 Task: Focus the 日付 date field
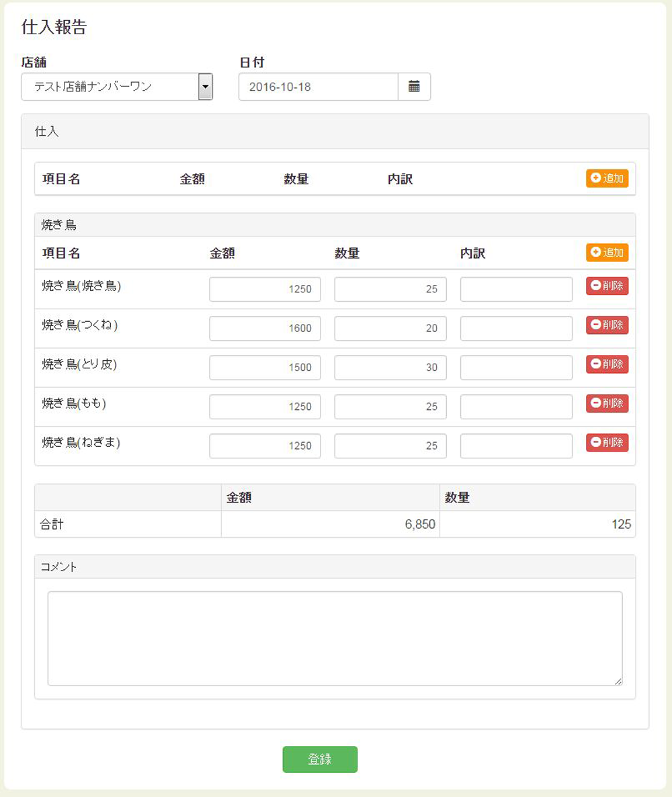tap(318, 87)
